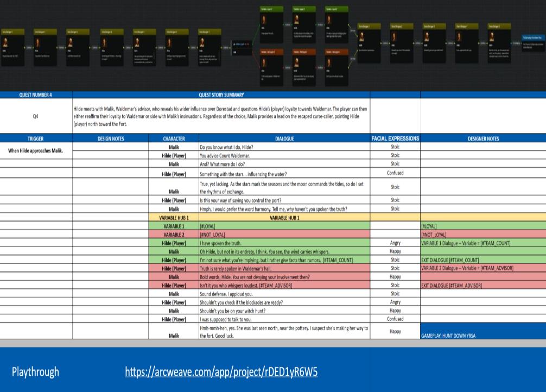Select the QUEST NUMBER 4 header cell
The height and width of the screenshot is (392, 546).
pos(36,95)
